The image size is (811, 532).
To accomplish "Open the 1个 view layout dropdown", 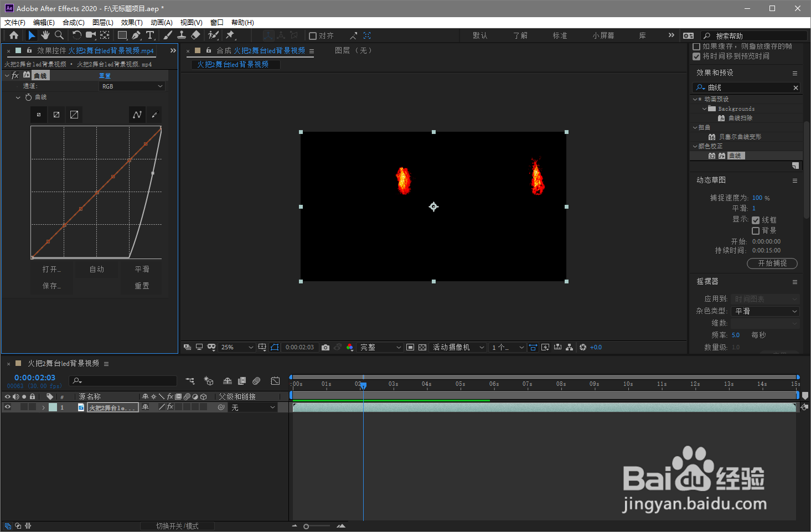I will pos(507,347).
